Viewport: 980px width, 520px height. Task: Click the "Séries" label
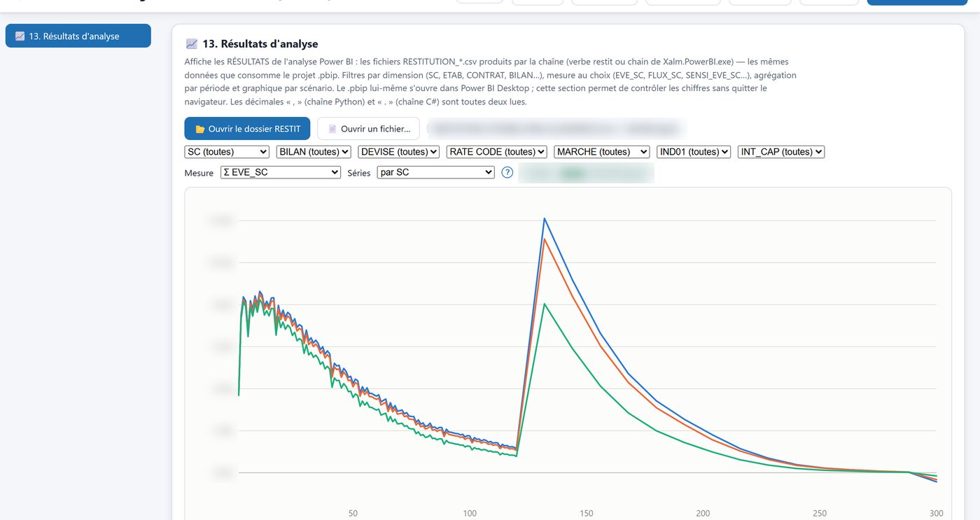pos(359,173)
